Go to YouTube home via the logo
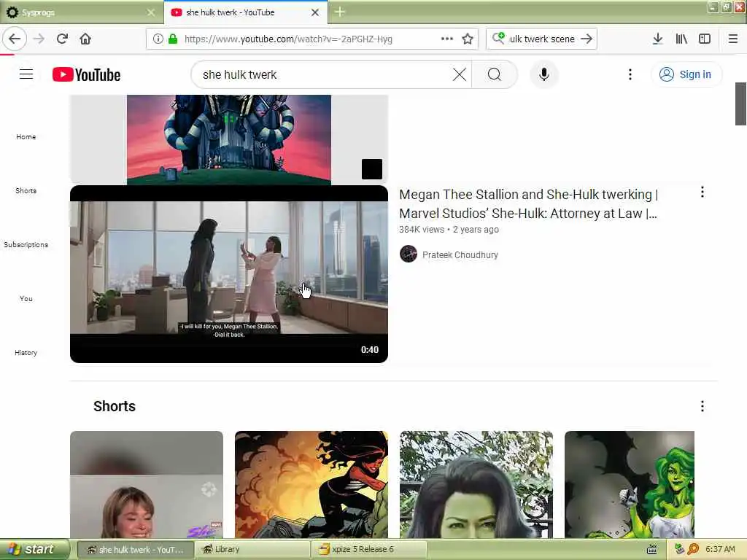Screen dimensions: 747x560 tap(86, 75)
